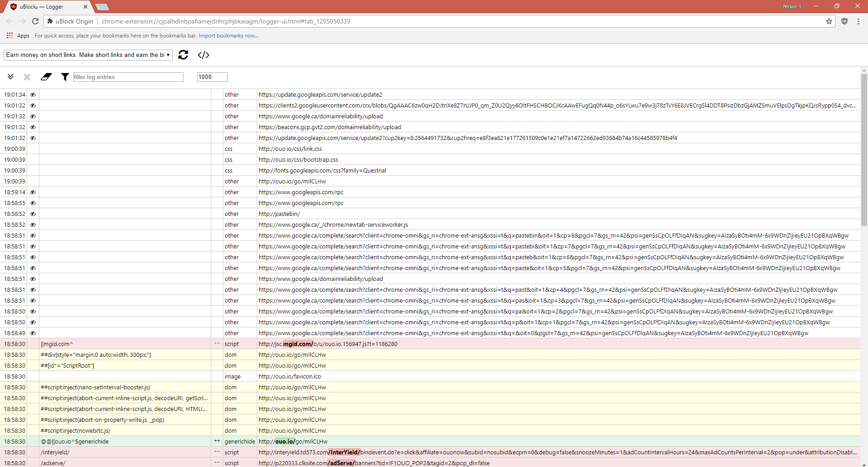The width and height of the screenshot is (868, 467).
Task: Click the uBlock shield icon in the browser toolbar
Action: click(844, 21)
